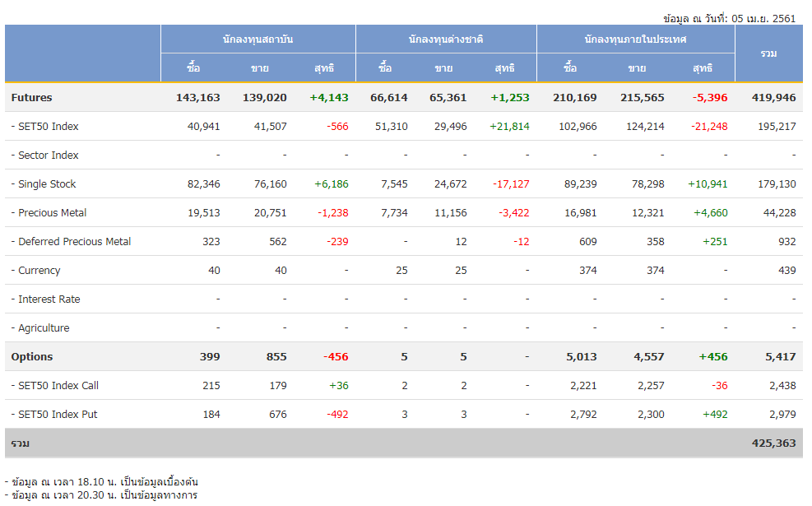Click Deferred Precious Metal total 932
812x506 pixels.
[787, 241]
